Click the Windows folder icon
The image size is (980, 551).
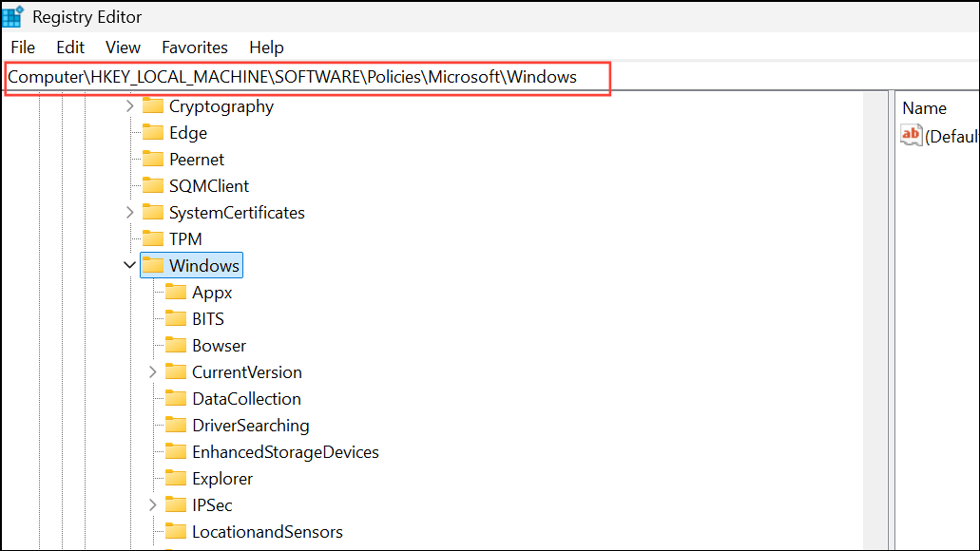coord(153,265)
